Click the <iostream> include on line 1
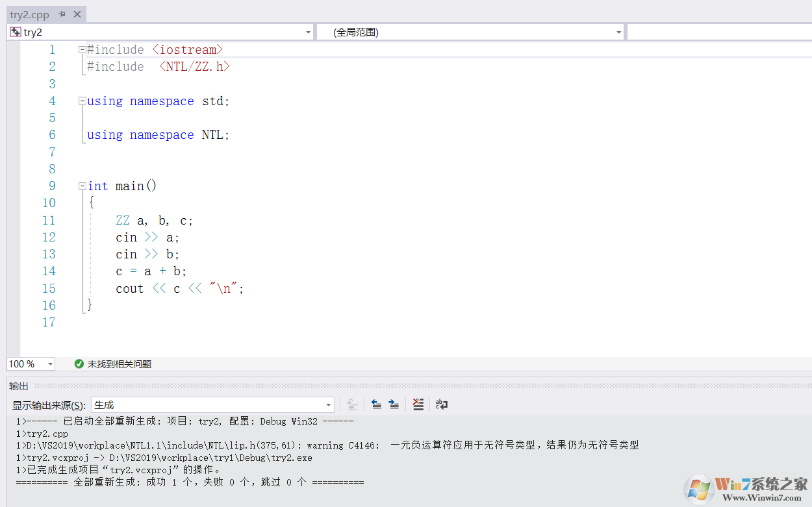 (x=188, y=49)
